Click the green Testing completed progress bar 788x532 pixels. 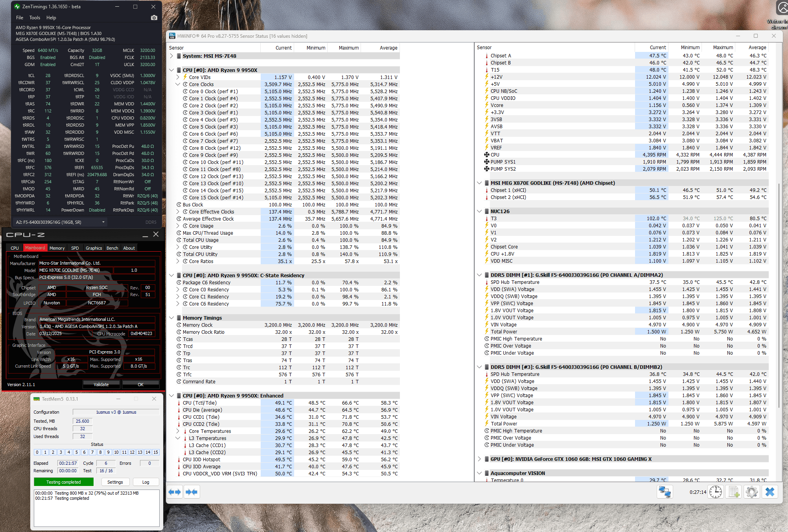(x=64, y=482)
